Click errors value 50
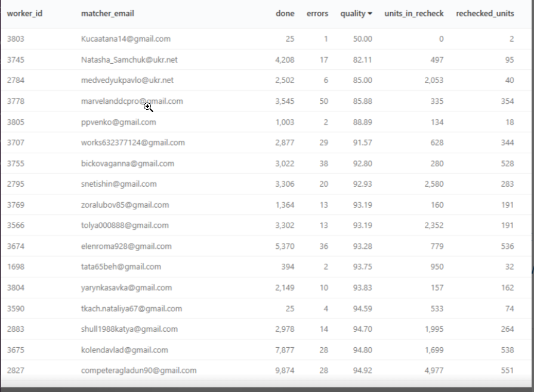 [324, 101]
